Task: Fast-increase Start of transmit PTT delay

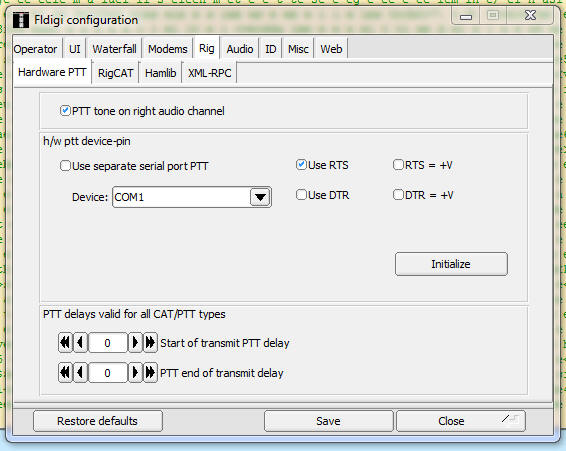Action: [x=150, y=342]
